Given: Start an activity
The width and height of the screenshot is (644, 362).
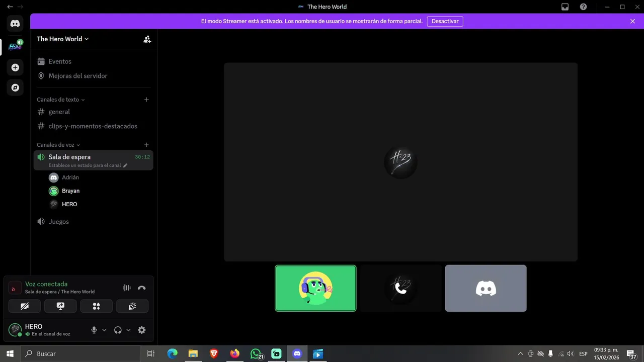Looking at the screenshot, I should [96, 306].
